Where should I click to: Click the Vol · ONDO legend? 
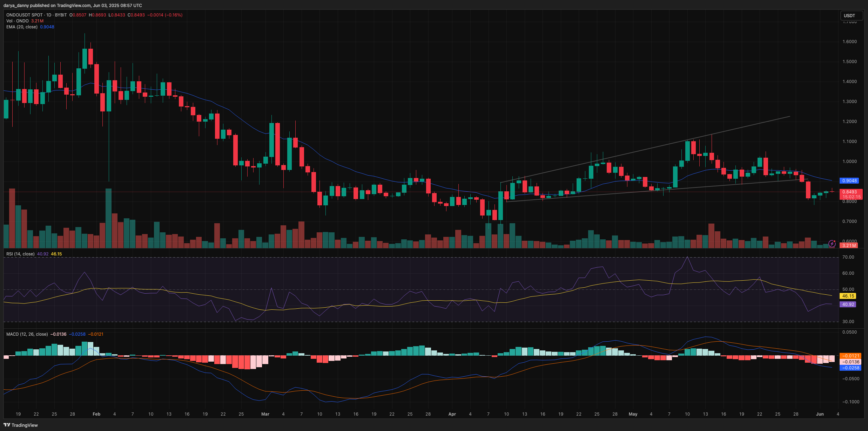point(18,21)
